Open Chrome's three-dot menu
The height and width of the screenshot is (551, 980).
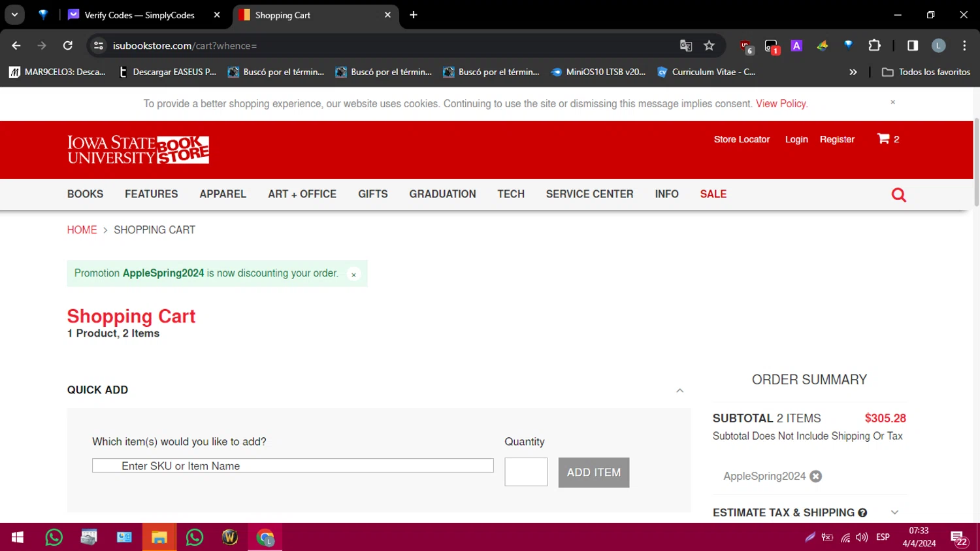(964, 46)
